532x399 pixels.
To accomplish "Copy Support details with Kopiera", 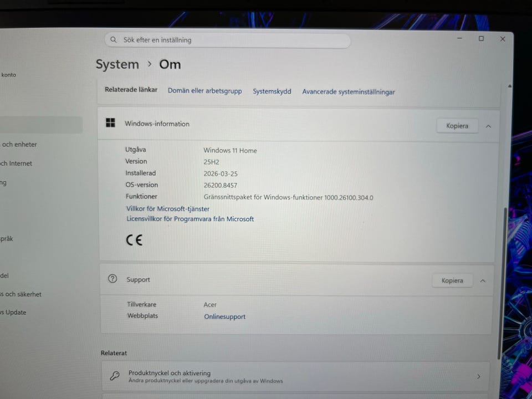I will [x=452, y=280].
